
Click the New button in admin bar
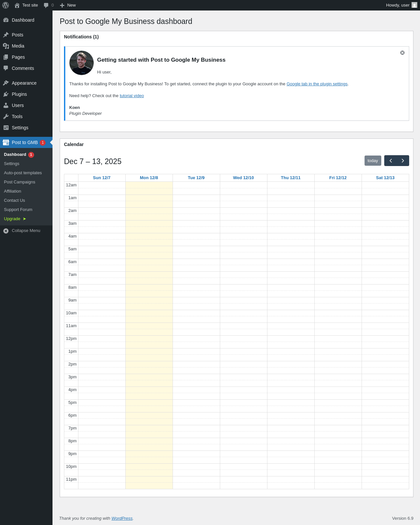click(68, 5)
